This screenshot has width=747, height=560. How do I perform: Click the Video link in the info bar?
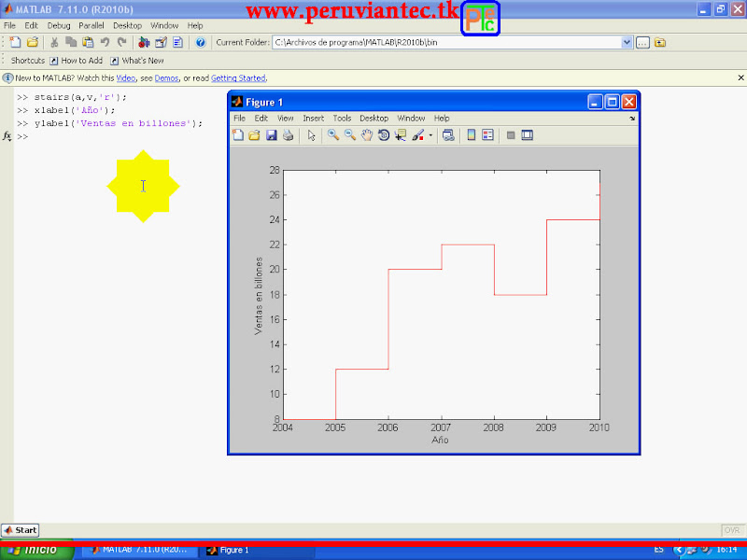click(126, 78)
